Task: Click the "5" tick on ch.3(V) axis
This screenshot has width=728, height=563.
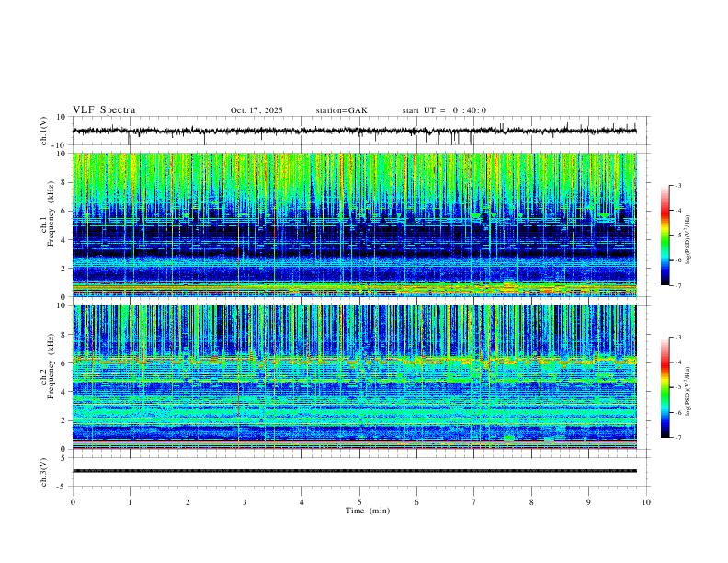Action: pyautogui.click(x=63, y=458)
